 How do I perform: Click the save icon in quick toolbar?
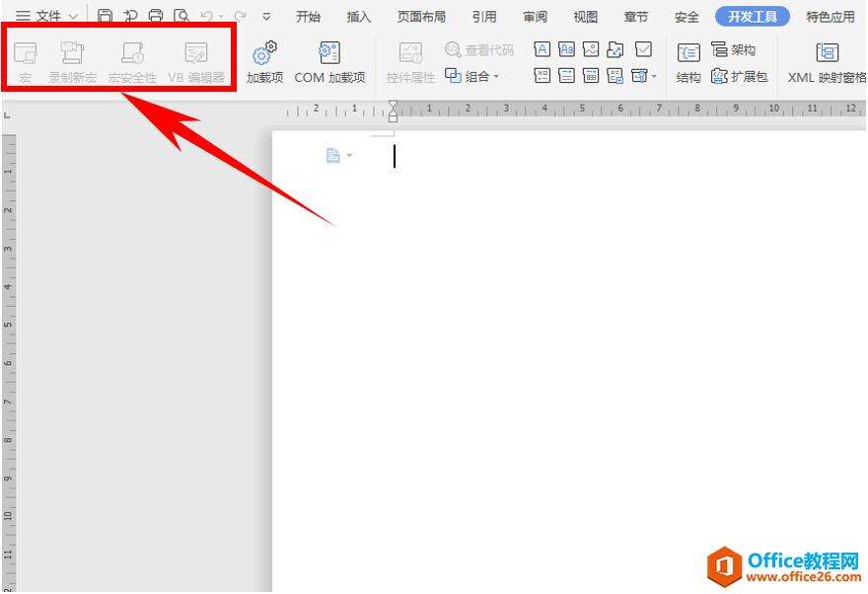click(x=106, y=17)
